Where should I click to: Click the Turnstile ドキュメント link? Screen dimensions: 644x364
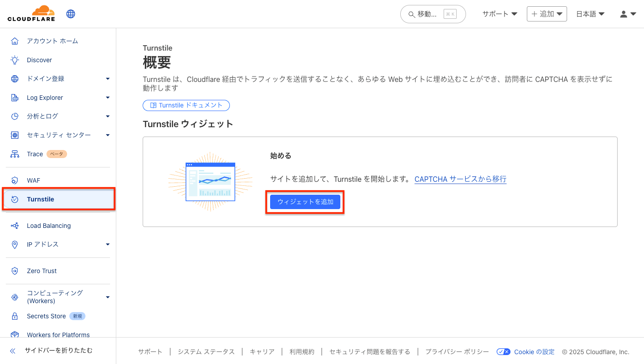(186, 105)
